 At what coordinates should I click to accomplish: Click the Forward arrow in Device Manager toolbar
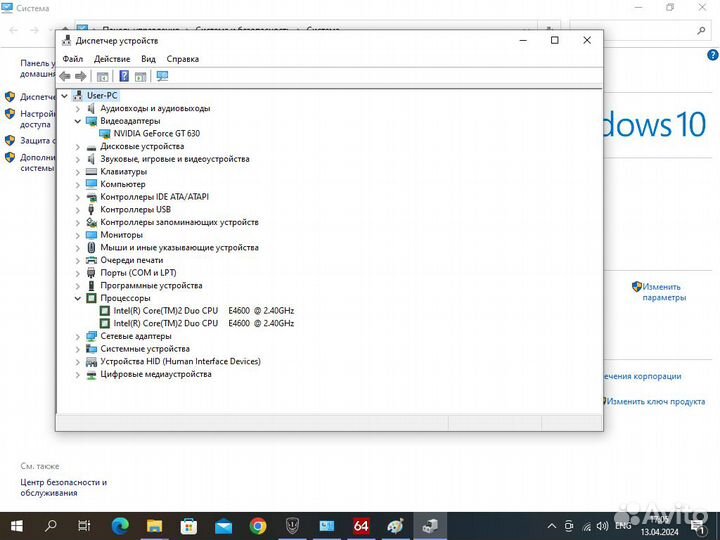click(x=81, y=76)
